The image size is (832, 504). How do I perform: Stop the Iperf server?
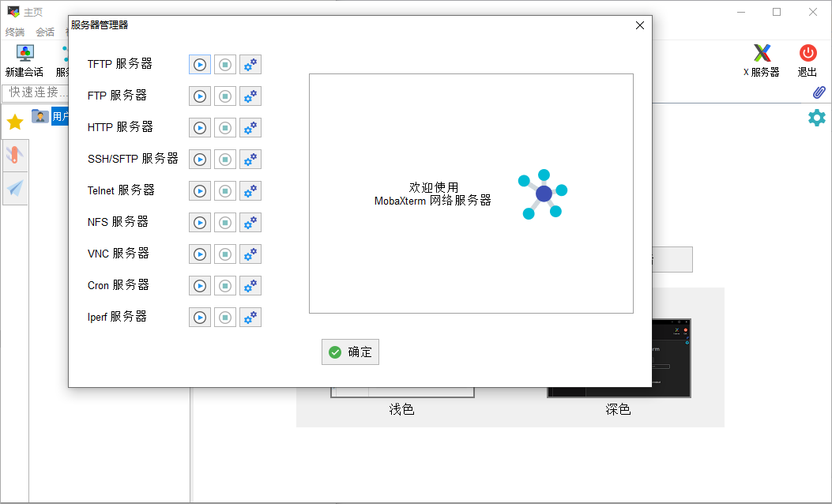tap(225, 318)
